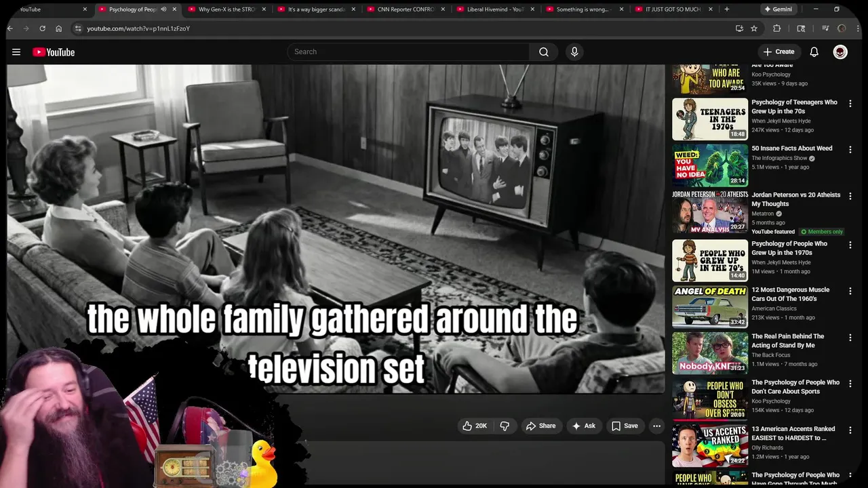Click the YouTube search input field
The image size is (868, 488).
pyautogui.click(x=409, y=52)
